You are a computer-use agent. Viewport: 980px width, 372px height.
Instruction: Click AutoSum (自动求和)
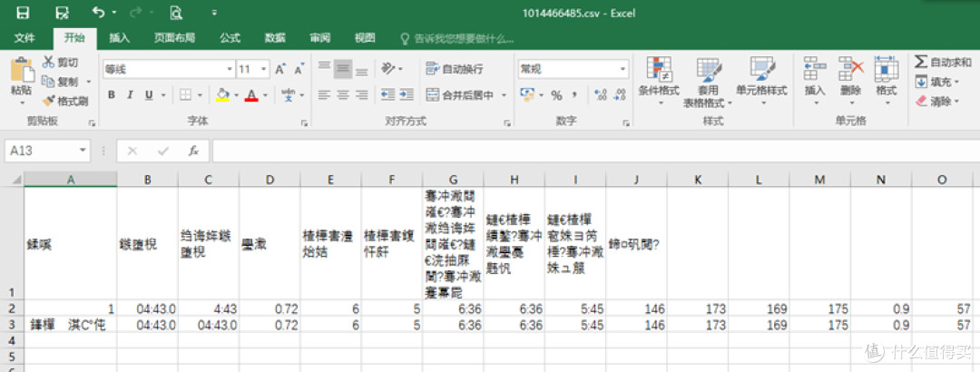point(943,62)
